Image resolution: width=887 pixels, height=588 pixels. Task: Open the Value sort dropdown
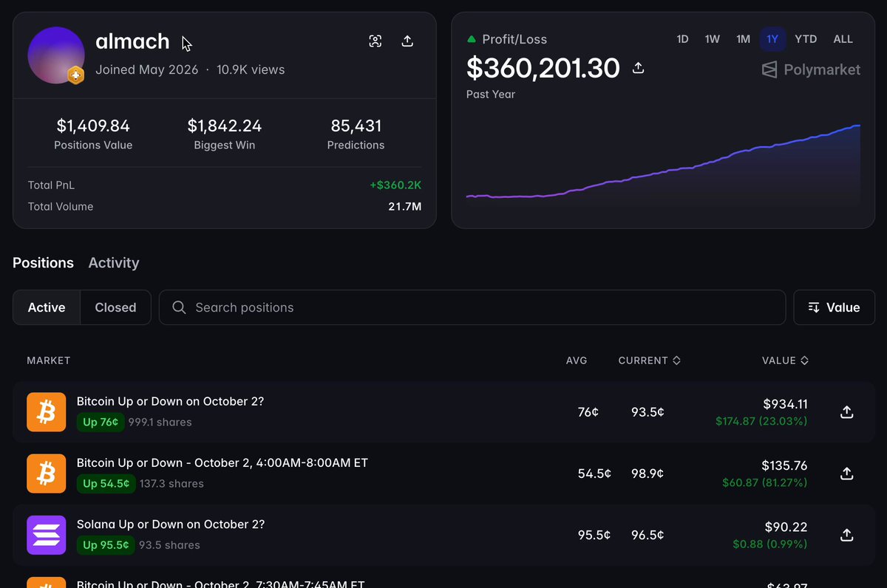pyautogui.click(x=834, y=307)
